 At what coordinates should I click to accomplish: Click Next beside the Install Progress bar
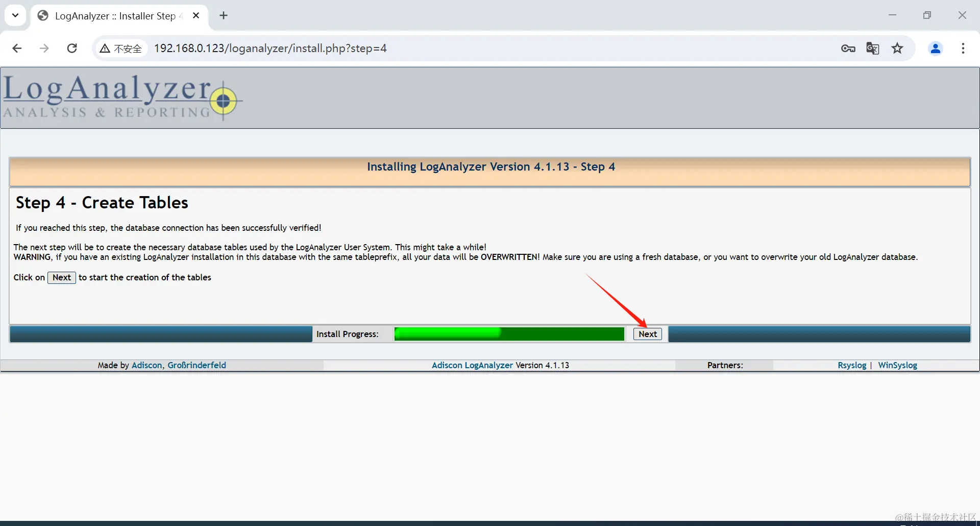[x=648, y=334]
